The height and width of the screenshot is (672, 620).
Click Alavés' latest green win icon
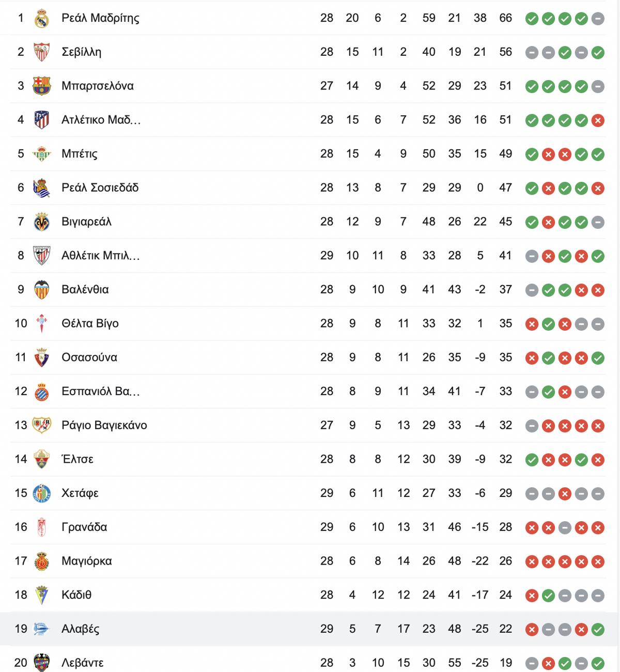[598, 630]
